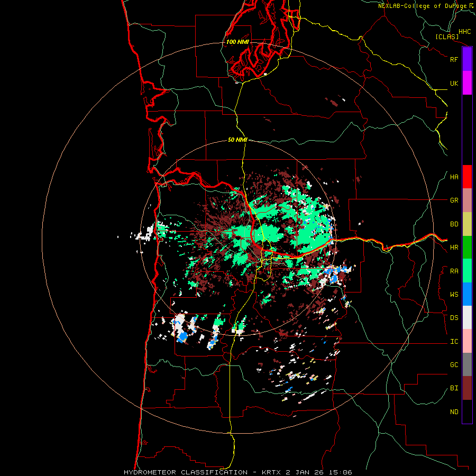Click the HA legend label

click(454, 177)
